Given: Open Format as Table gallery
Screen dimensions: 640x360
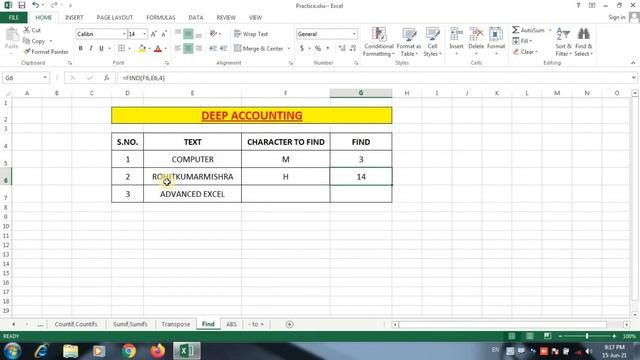Looking at the screenshot, I should 409,42.
